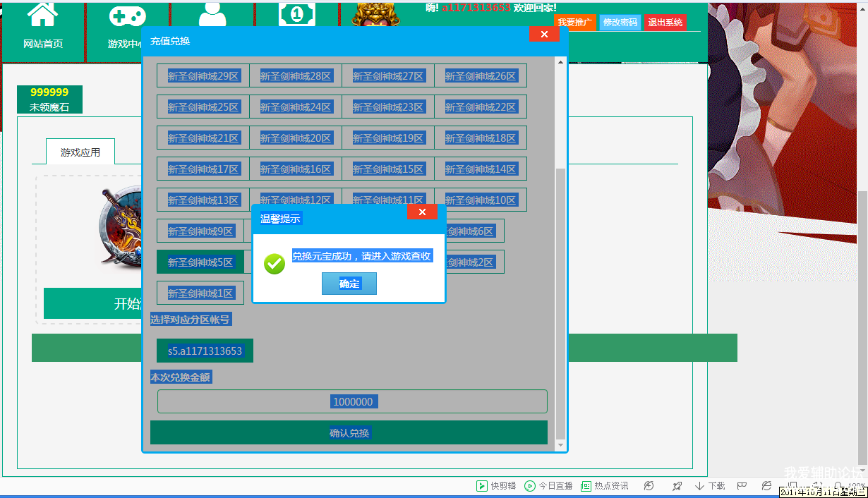Image resolution: width=868 pixels, height=498 pixels.
Task: Click the username a1171313653 in header
Action: point(476,7)
